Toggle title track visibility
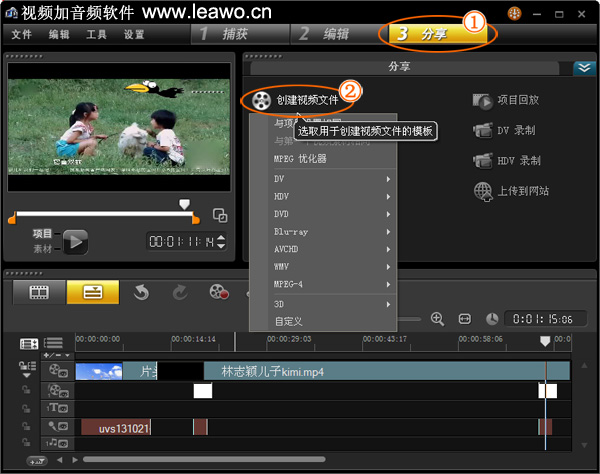The width and height of the screenshot is (600, 474). click(57, 408)
